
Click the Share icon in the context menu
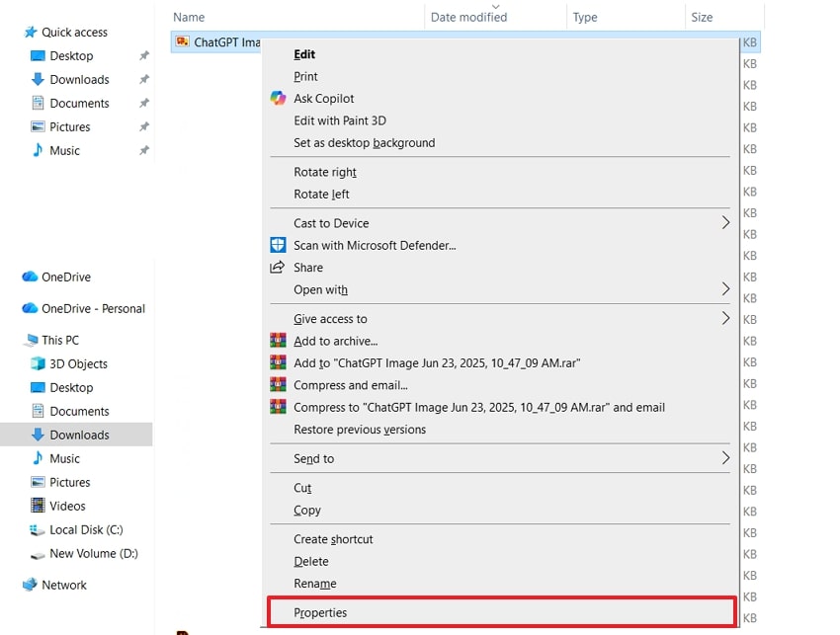click(x=278, y=267)
